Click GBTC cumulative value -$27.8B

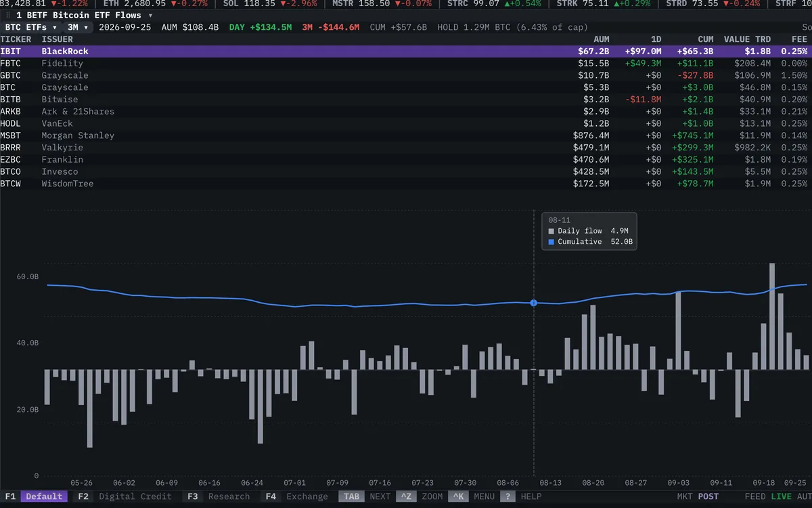click(695, 76)
